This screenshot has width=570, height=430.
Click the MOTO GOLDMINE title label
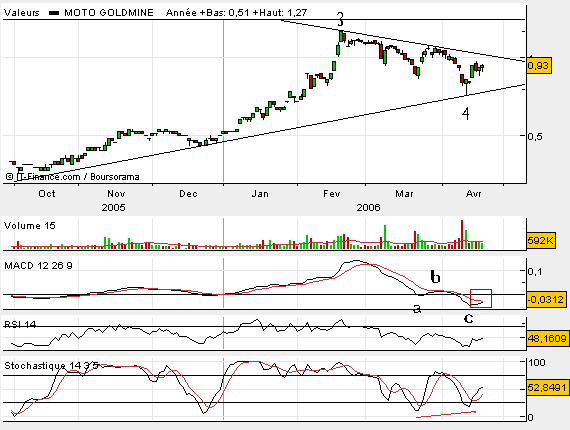(x=109, y=13)
